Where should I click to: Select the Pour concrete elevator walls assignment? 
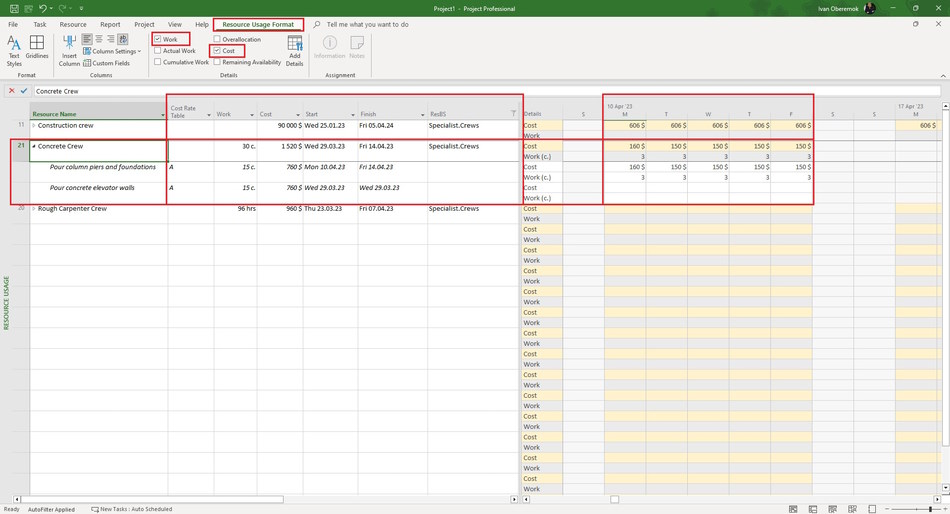[92, 188]
